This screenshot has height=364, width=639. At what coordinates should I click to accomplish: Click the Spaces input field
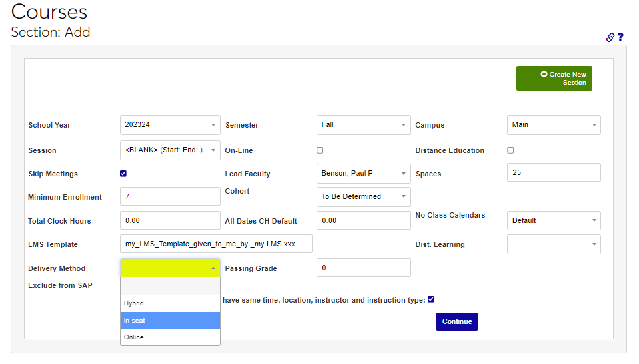click(x=553, y=173)
